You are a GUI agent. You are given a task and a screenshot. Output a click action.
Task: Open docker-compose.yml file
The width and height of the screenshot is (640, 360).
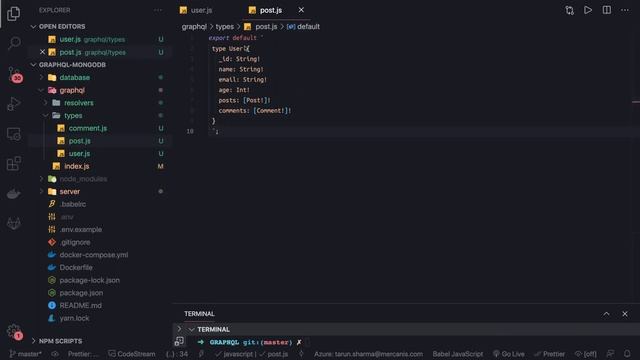pos(94,255)
